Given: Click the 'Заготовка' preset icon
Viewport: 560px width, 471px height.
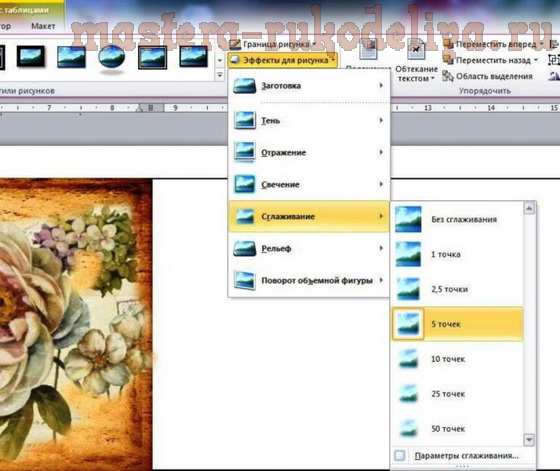Looking at the screenshot, I should [245, 86].
